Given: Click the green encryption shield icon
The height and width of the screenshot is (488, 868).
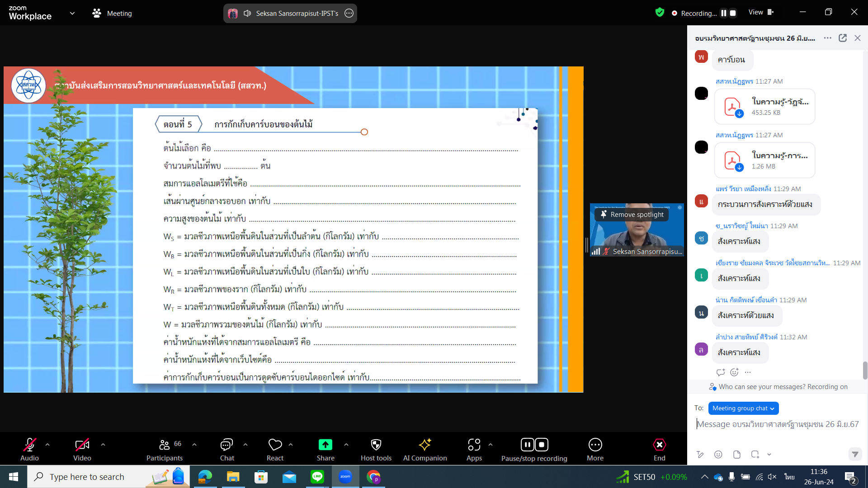Looking at the screenshot, I should tap(660, 13).
